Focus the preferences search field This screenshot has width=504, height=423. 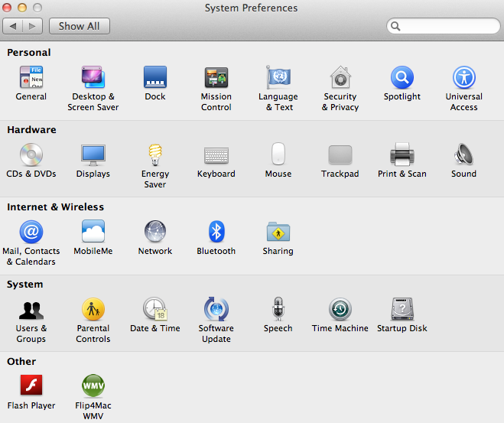click(x=444, y=26)
